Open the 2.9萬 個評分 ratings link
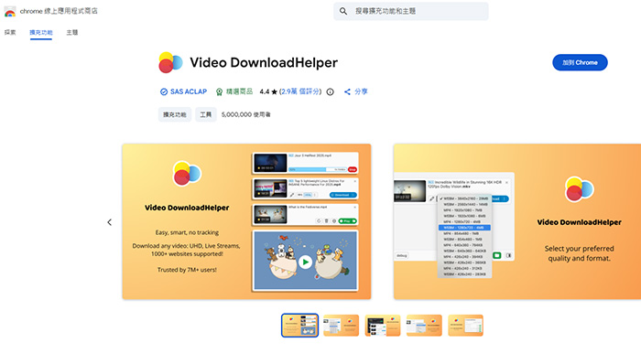The image size is (641, 364). click(x=300, y=91)
